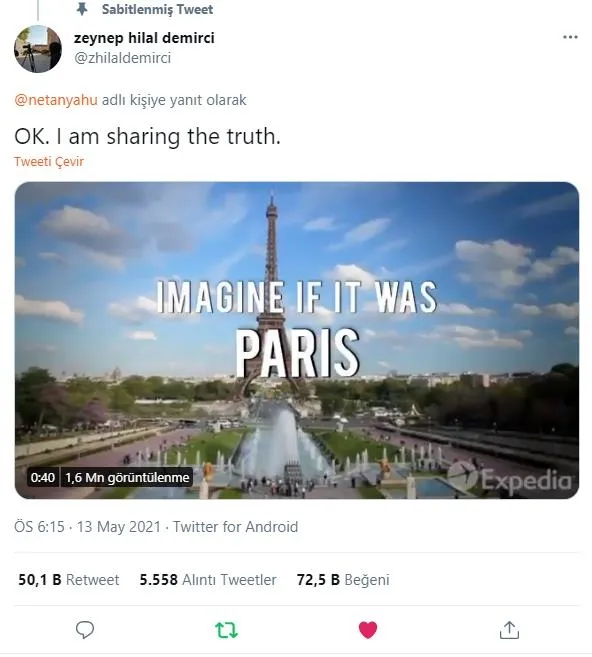
Task: Click the display name zeynep hilal demirci
Action: (x=144, y=38)
